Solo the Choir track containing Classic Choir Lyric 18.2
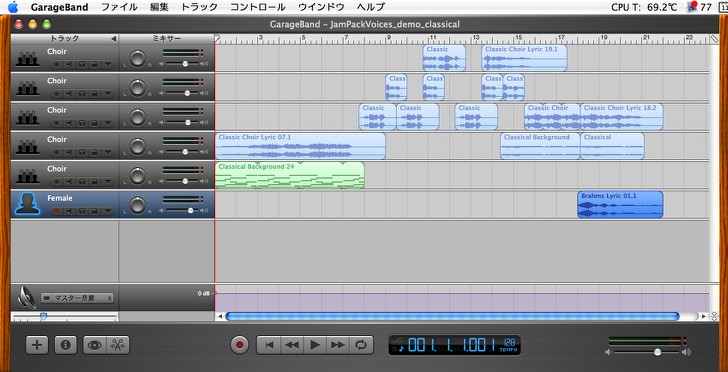 (82, 123)
